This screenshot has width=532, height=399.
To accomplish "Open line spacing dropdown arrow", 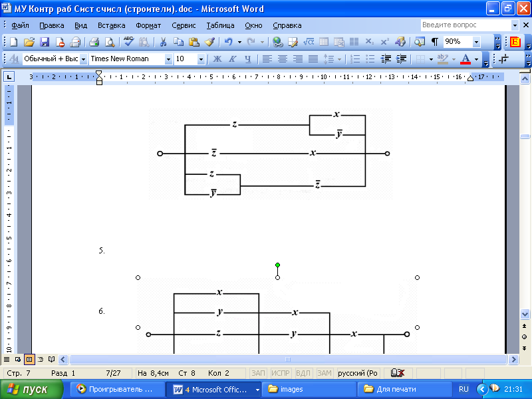I will (339, 59).
